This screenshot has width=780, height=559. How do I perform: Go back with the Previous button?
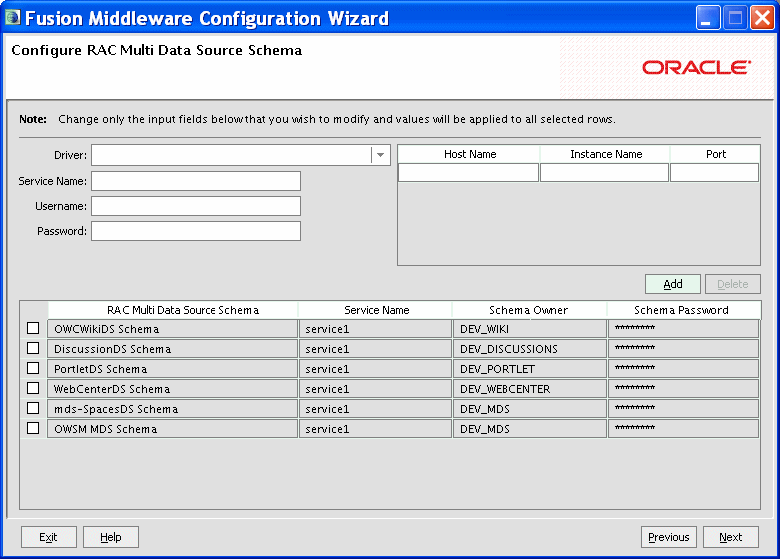669,537
